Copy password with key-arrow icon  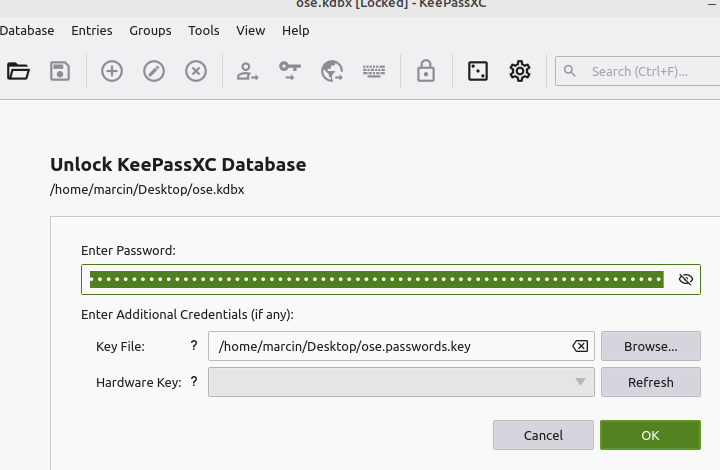(x=290, y=71)
